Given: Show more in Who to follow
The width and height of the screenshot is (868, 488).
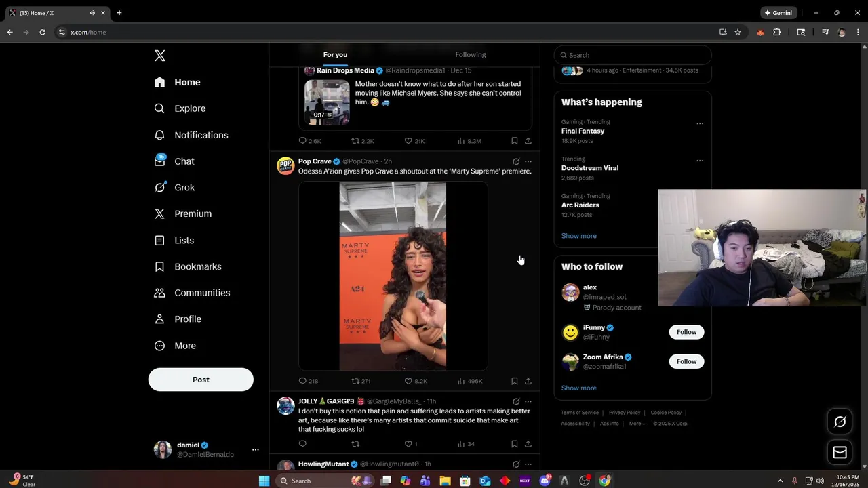Looking at the screenshot, I should [x=578, y=388].
